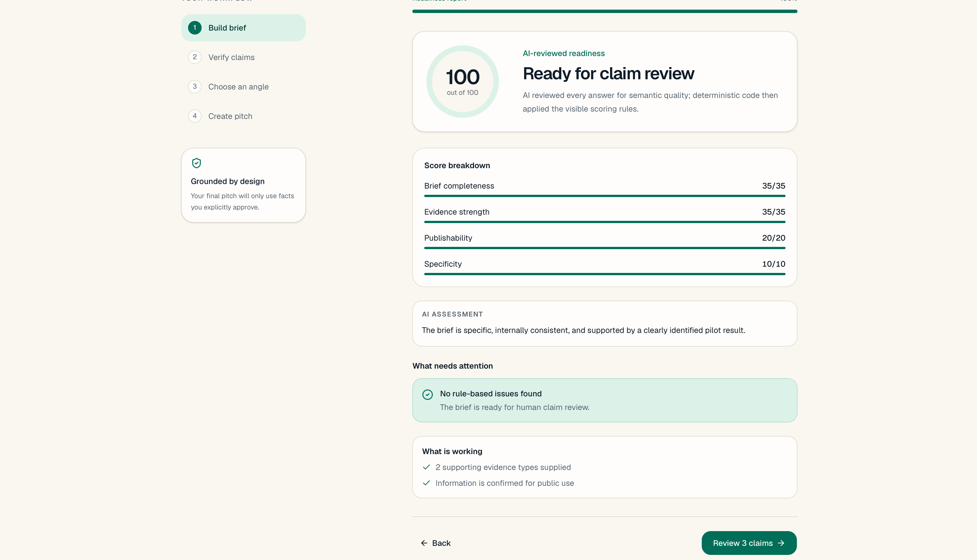Click The brief is ready for human claim review

pos(514,407)
